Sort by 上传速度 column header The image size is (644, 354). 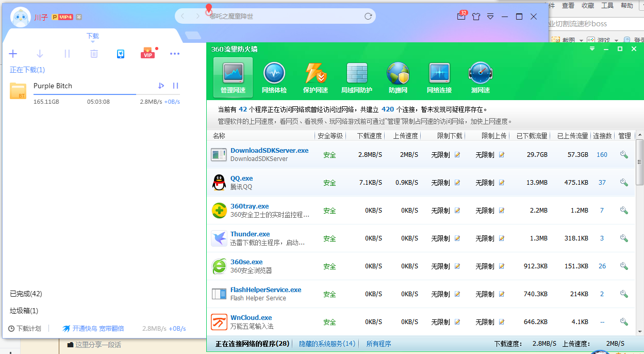406,136
